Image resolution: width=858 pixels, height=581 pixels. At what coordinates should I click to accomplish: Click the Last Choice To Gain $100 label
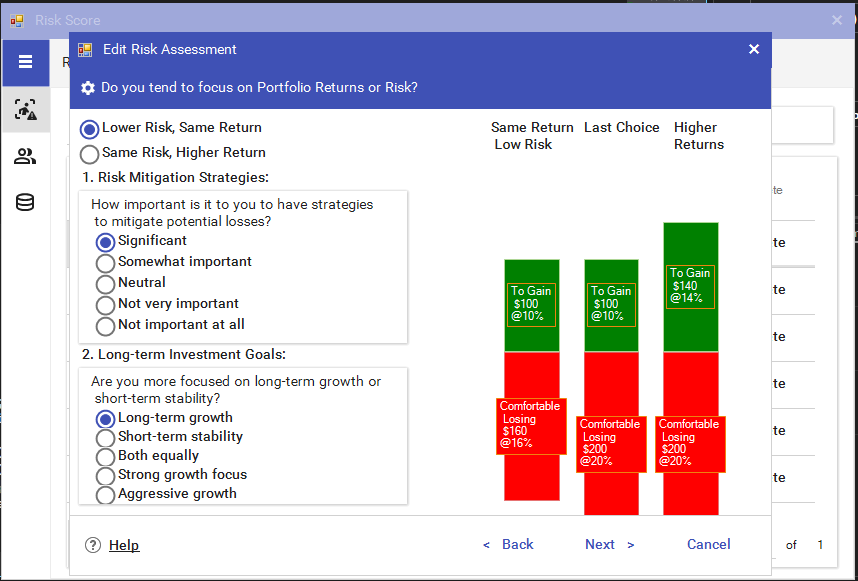[611, 305]
